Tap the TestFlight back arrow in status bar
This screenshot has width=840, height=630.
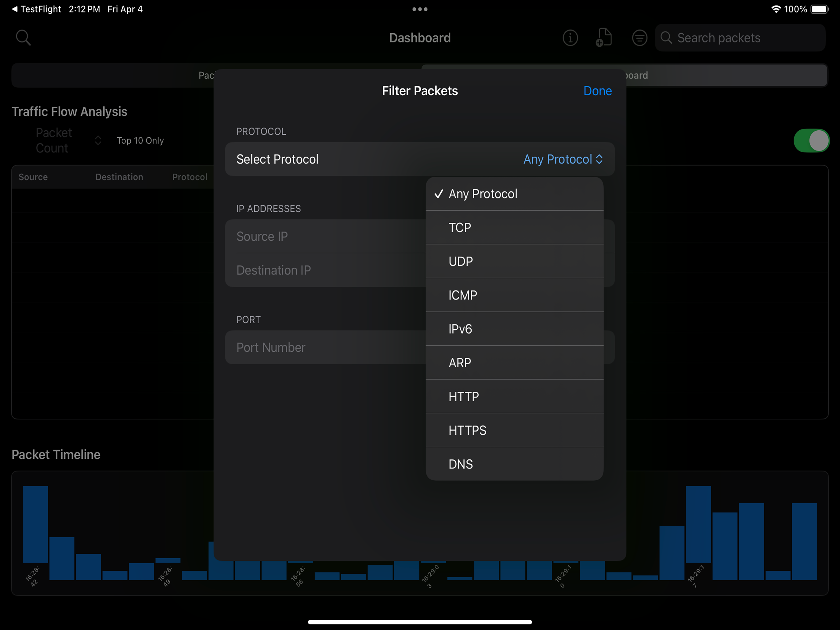[14, 9]
